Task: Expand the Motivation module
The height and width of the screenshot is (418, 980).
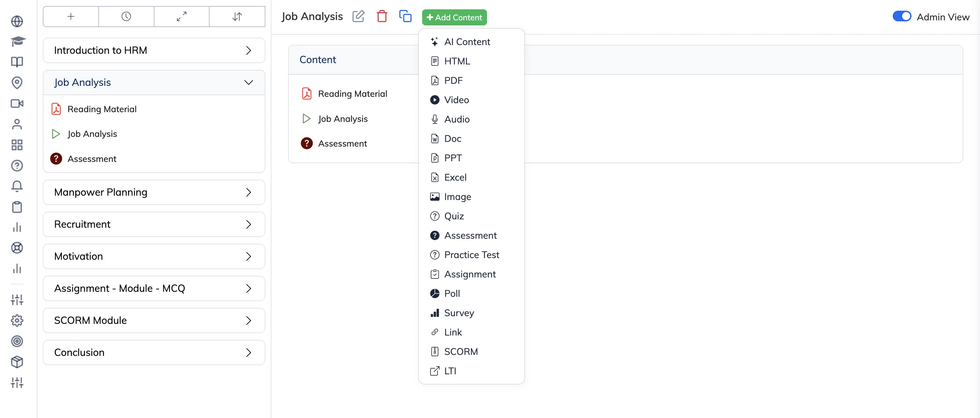Action: (x=154, y=256)
